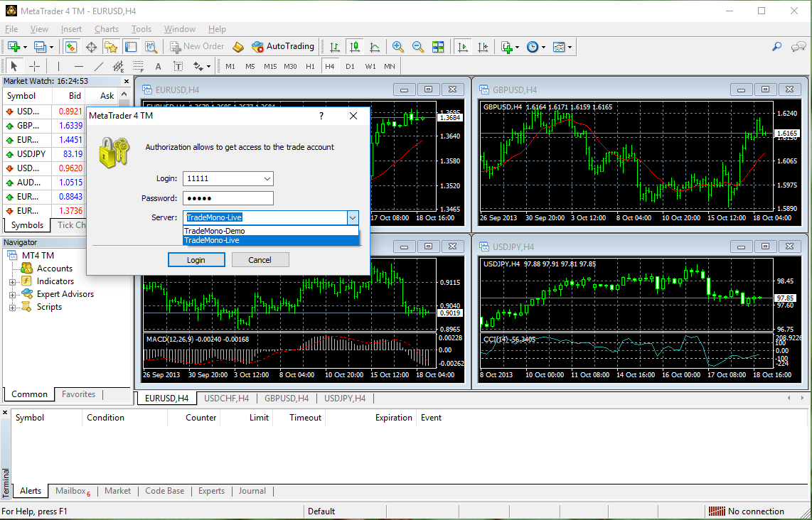Open the Indicators list toolbar icon

pyautogui.click(x=507, y=47)
